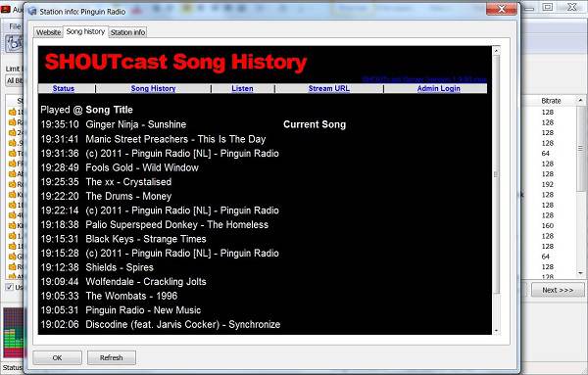The height and width of the screenshot is (375, 588).
Task: Open the All bitrates dropdown in background window
Action: [x=15, y=80]
